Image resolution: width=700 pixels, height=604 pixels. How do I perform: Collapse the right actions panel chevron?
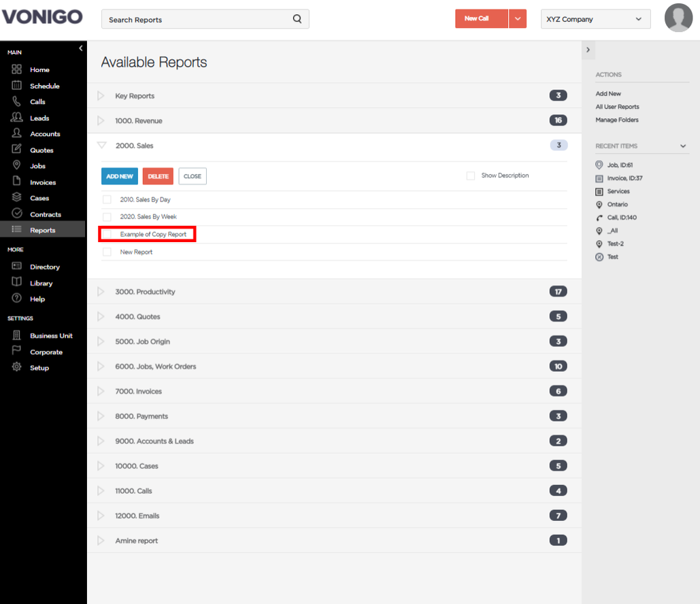588,50
